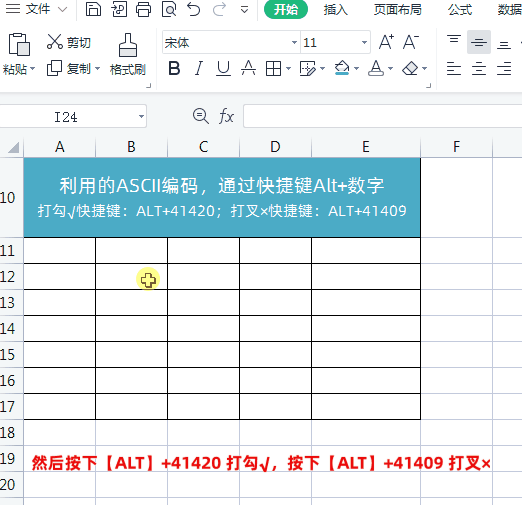Click the Print icon

[x=143, y=9]
